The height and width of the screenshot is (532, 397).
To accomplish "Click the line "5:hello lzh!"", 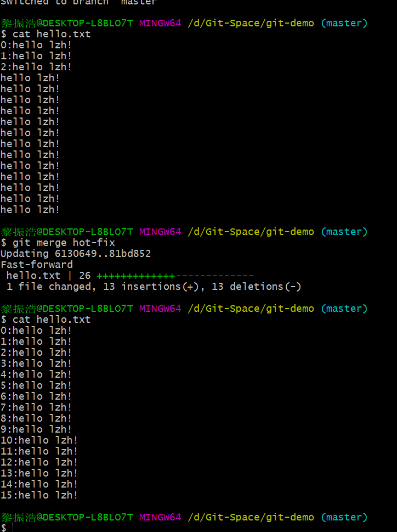I will coord(36,385).
